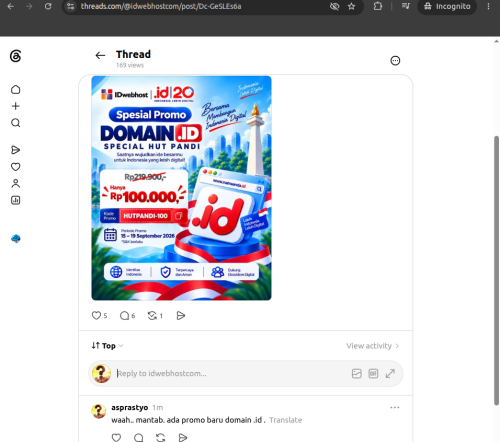
Task: Focus Reply to idwebhostcom field
Action: point(232,374)
